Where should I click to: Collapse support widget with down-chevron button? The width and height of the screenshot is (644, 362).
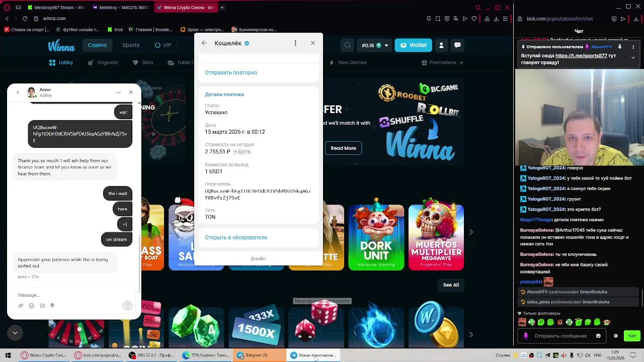(15, 332)
